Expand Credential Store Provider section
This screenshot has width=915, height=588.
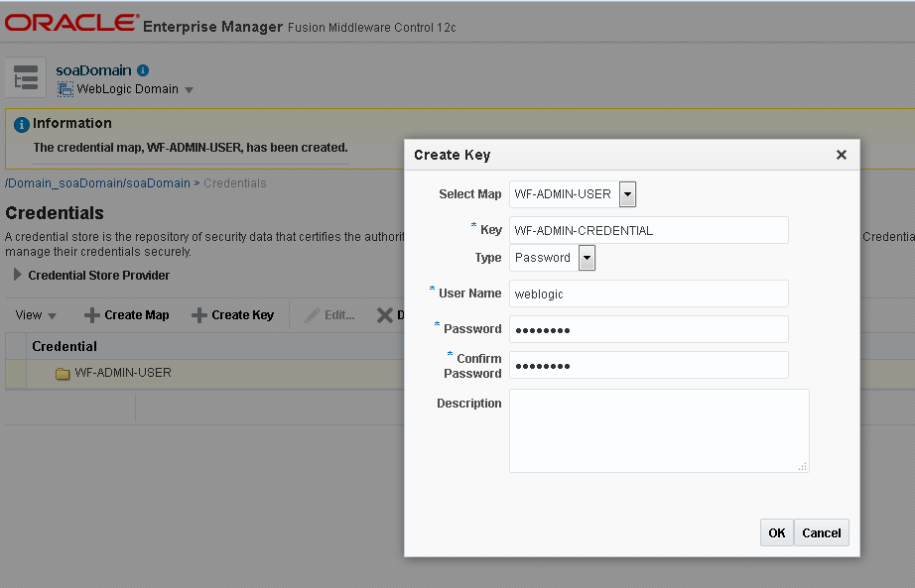[x=18, y=275]
